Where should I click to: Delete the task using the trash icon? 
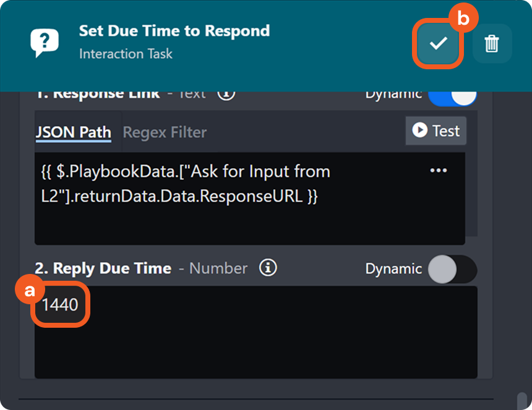492,43
